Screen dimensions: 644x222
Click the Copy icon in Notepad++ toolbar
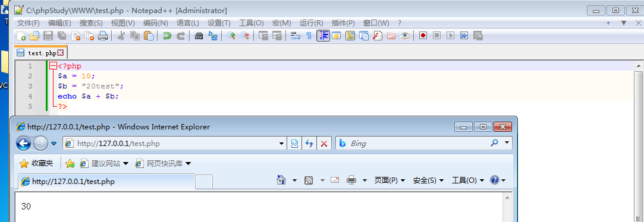click(x=135, y=36)
